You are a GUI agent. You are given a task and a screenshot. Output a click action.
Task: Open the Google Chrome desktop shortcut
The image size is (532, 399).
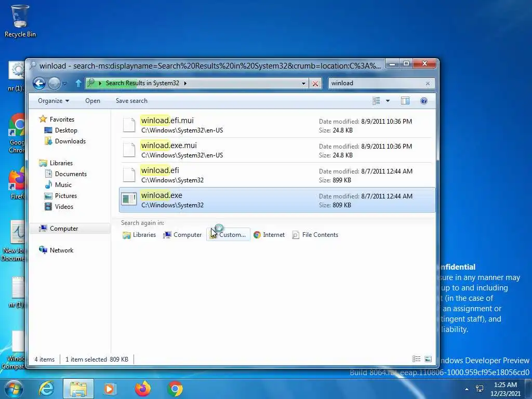pos(16,134)
